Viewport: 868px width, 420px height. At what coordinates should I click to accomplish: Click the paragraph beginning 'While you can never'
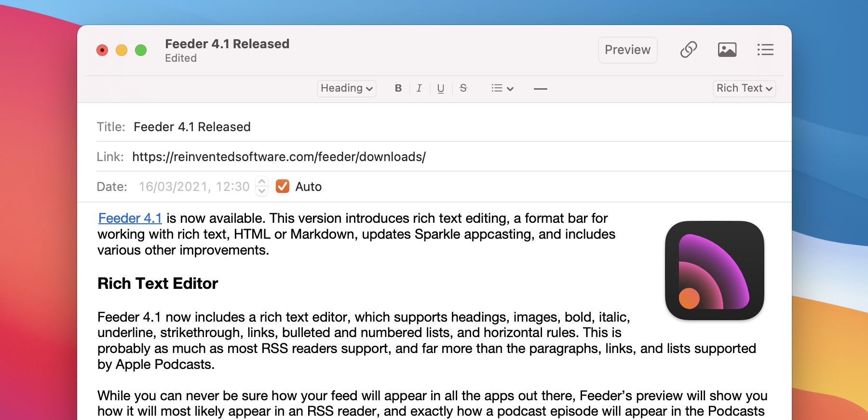(432, 403)
